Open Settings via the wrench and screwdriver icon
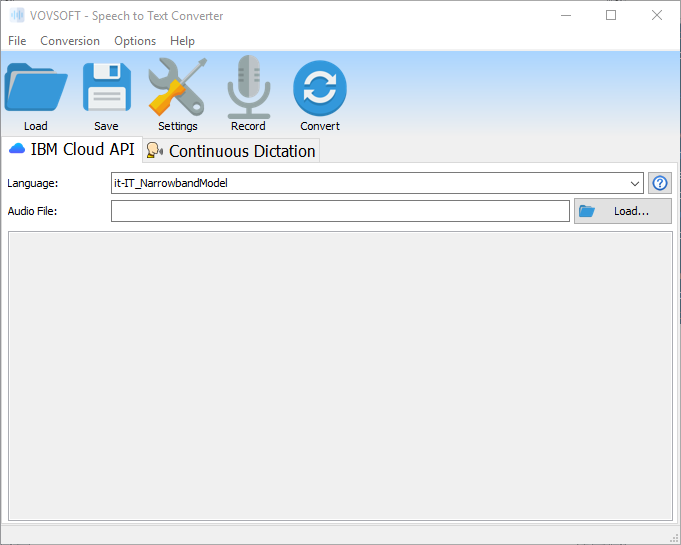 [177, 87]
